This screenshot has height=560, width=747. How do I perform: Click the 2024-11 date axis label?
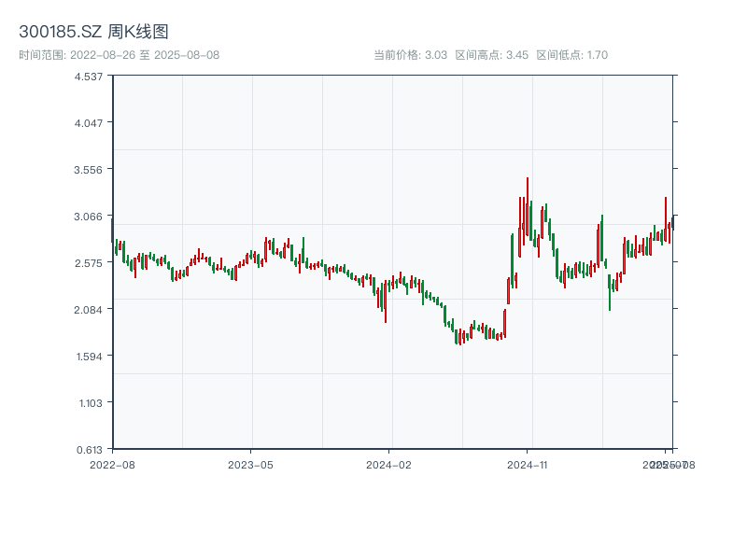(528, 464)
